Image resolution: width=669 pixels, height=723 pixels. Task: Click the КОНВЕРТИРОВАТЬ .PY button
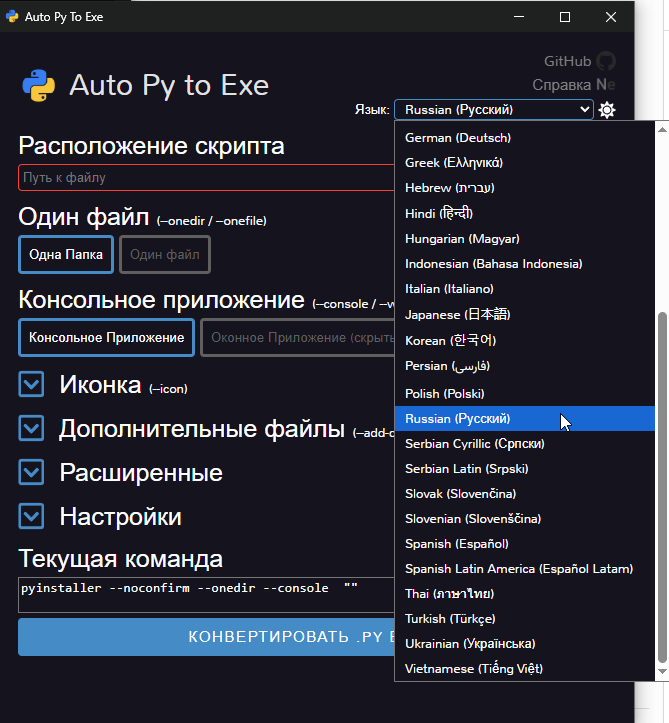pos(206,637)
